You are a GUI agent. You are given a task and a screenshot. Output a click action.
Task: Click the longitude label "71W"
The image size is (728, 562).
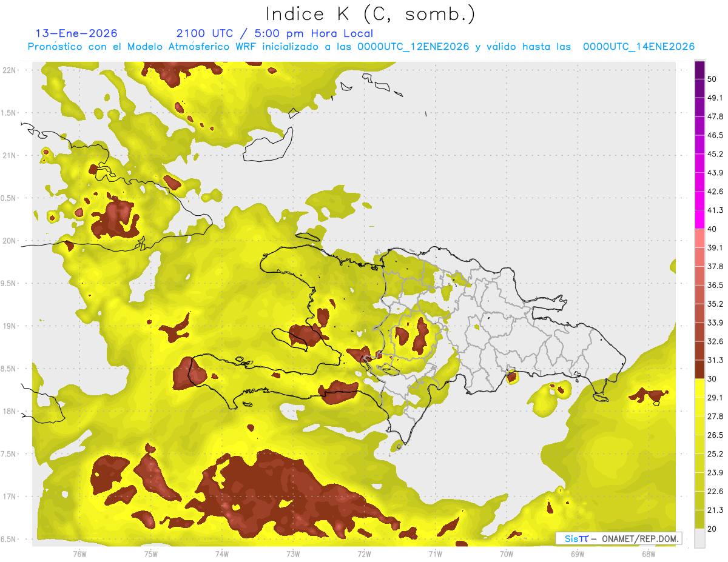point(435,554)
